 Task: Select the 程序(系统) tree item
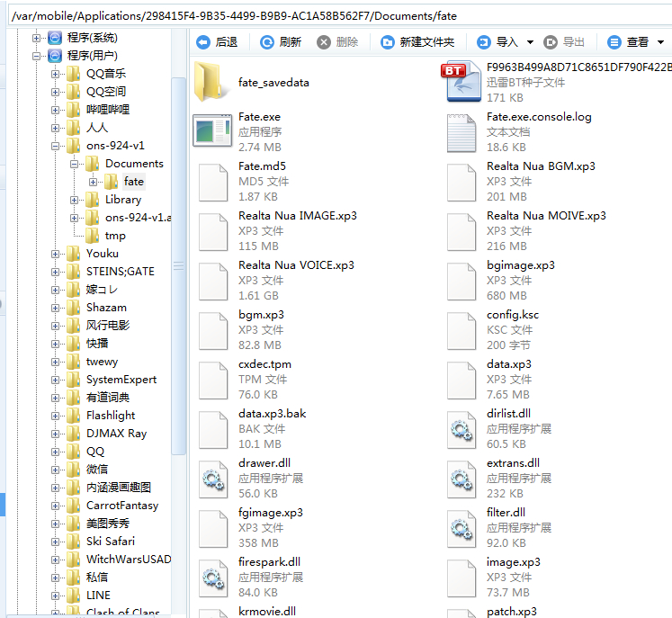click(x=83, y=38)
